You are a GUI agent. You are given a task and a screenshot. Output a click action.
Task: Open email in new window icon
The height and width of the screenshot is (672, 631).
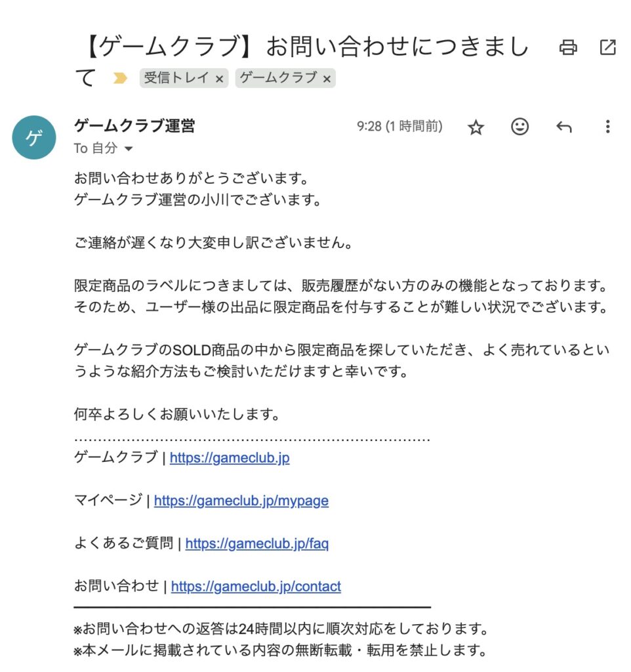608,47
